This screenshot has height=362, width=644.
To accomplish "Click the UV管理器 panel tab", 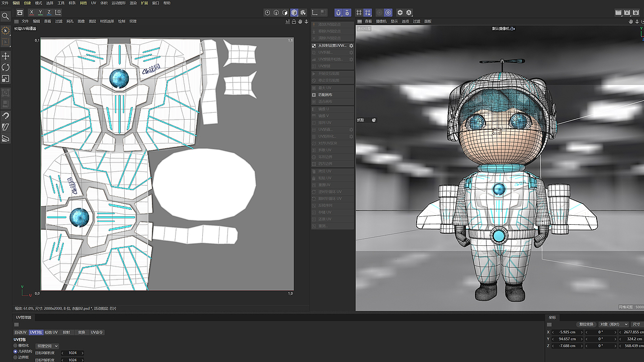I will [x=24, y=317].
